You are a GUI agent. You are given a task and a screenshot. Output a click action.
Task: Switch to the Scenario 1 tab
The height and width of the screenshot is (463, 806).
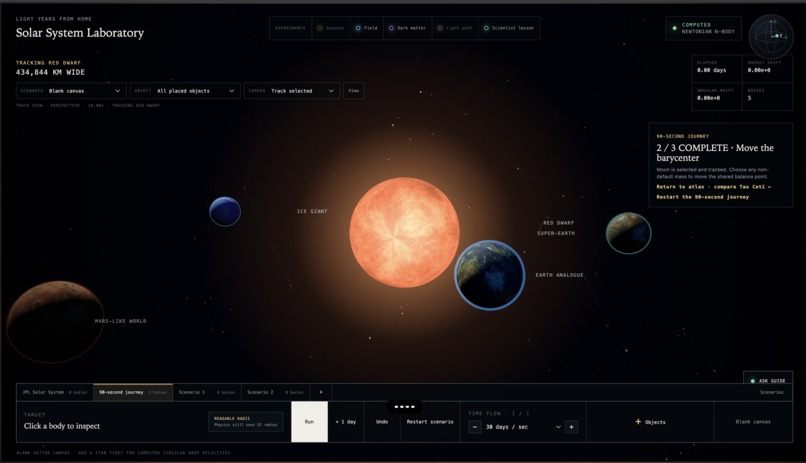pyautogui.click(x=207, y=392)
